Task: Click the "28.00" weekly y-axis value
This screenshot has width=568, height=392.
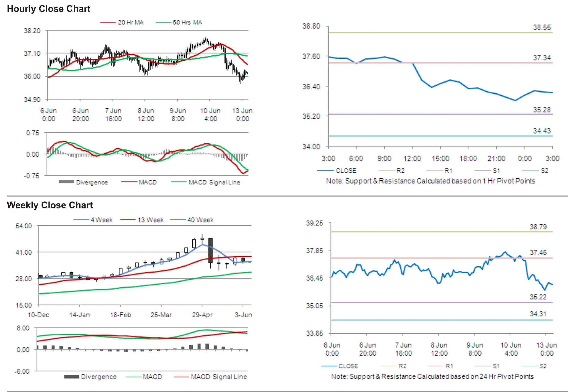Action: click(24, 279)
